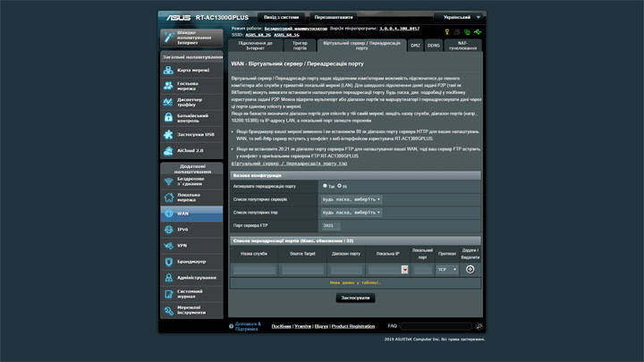Open the AiCloud 2.0 section
This screenshot has width=644, height=362.
(x=191, y=151)
